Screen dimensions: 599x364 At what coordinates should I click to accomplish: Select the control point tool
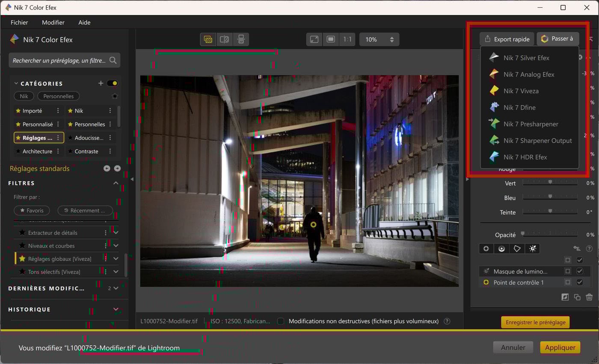coord(486,249)
